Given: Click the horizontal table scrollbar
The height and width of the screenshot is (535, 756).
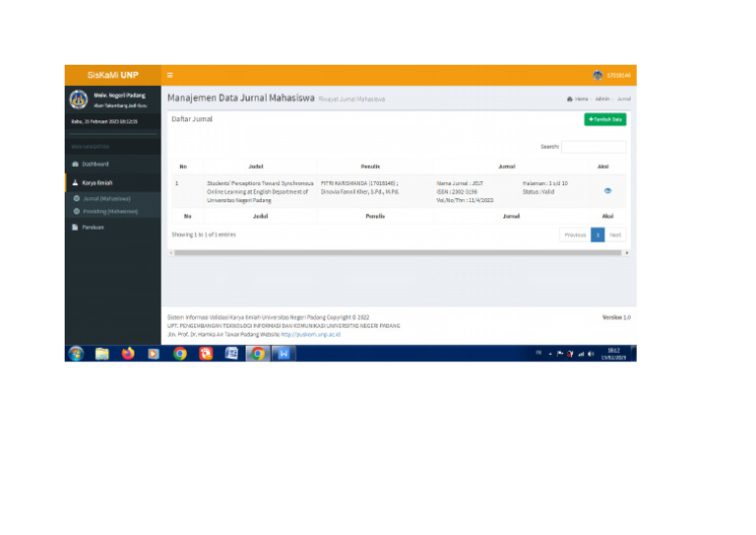Looking at the screenshot, I should pos(398,253).
